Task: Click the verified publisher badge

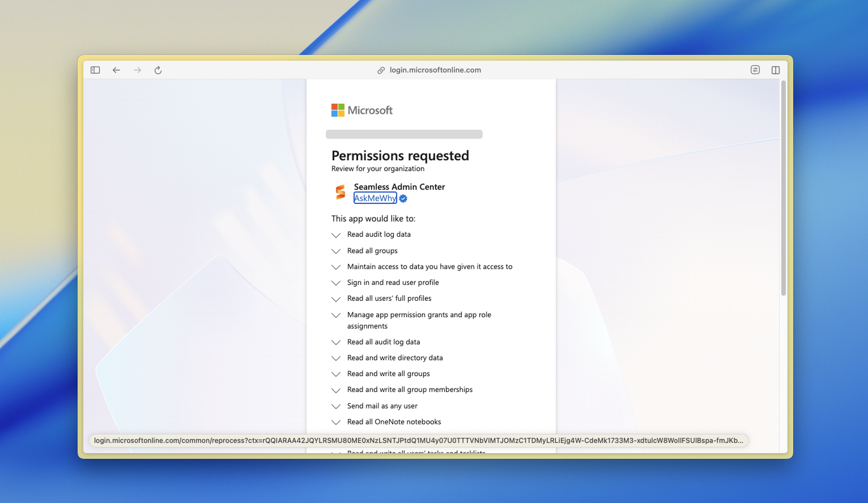Action: (403, 199)
